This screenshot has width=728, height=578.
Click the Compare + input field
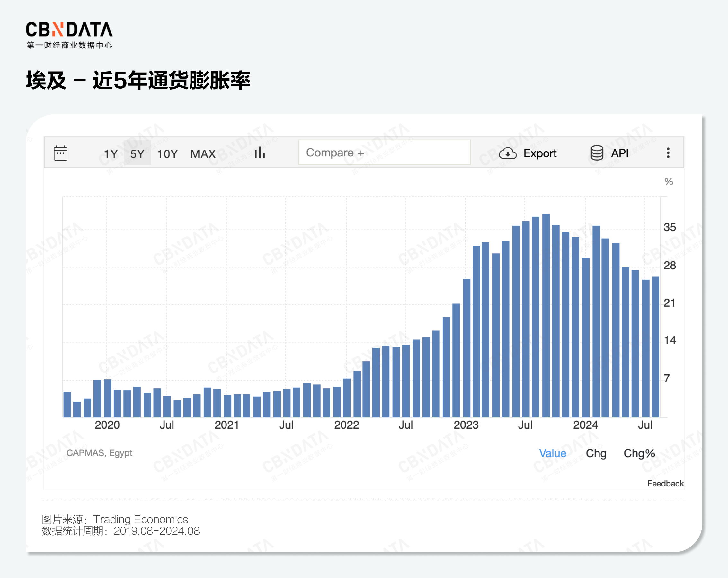pos(384,153)
